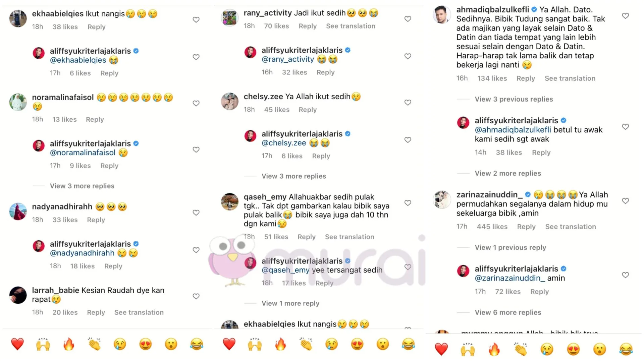Tap the raised hands emoji in the left bar
The image size is (644, 362).
click(43, 344)
